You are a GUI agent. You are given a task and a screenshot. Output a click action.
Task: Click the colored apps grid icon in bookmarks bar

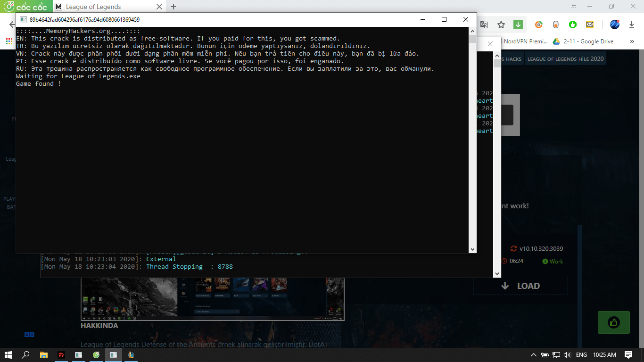[9, 41]
